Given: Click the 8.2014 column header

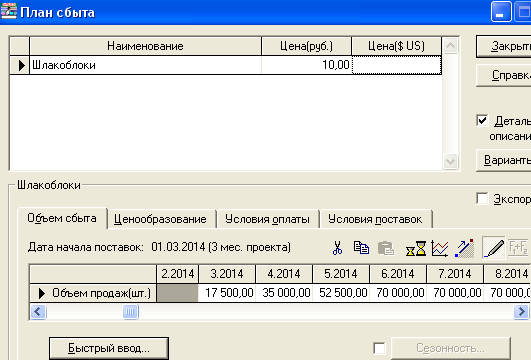Looking at the screenshot, I should coord(507,274).
